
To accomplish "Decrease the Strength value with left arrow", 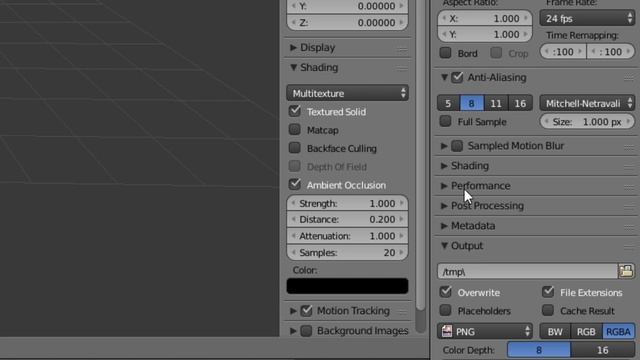I will 293,203.
